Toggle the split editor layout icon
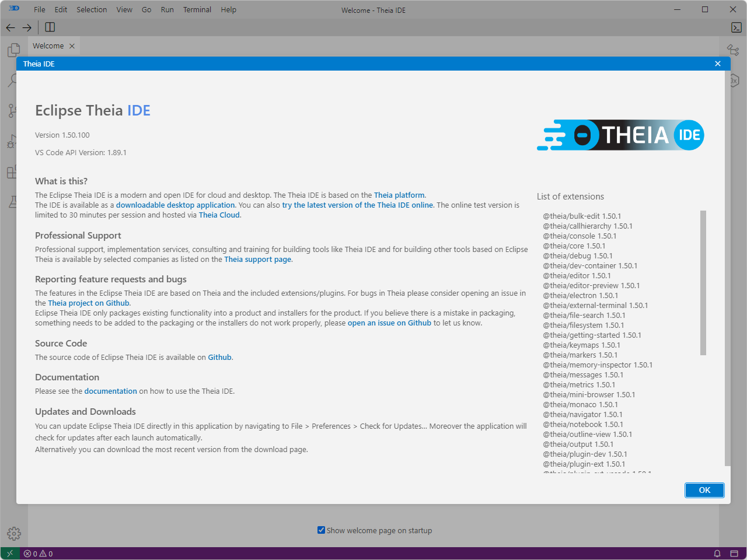This screenshot has height=560, width=747. [x=50, y=27]
